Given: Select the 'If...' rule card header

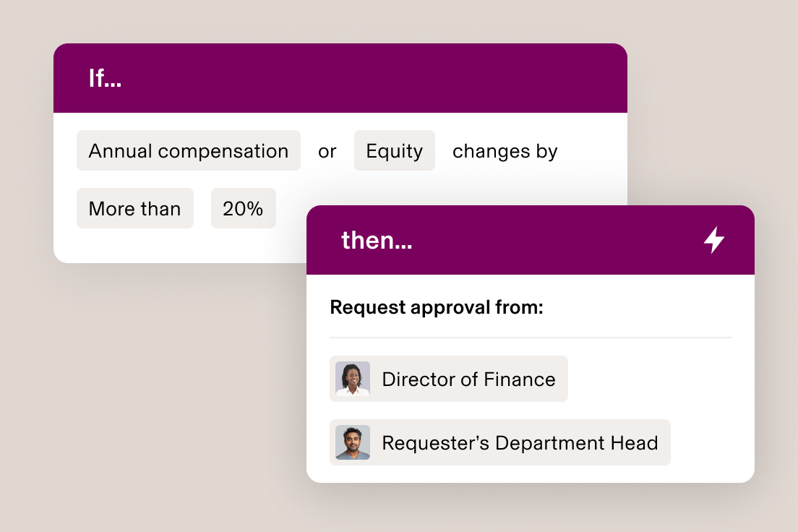Looking at the screenshot, I should pos(106,77).
